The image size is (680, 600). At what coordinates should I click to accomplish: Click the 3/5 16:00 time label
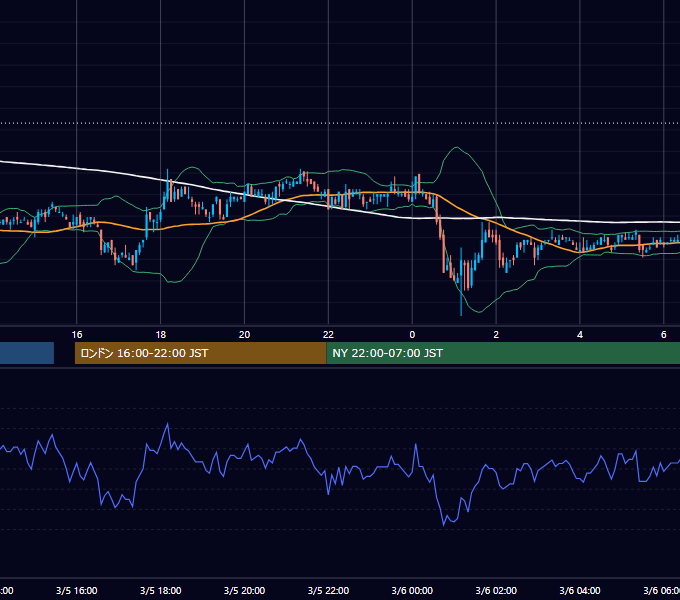click(x=77, y=591)
